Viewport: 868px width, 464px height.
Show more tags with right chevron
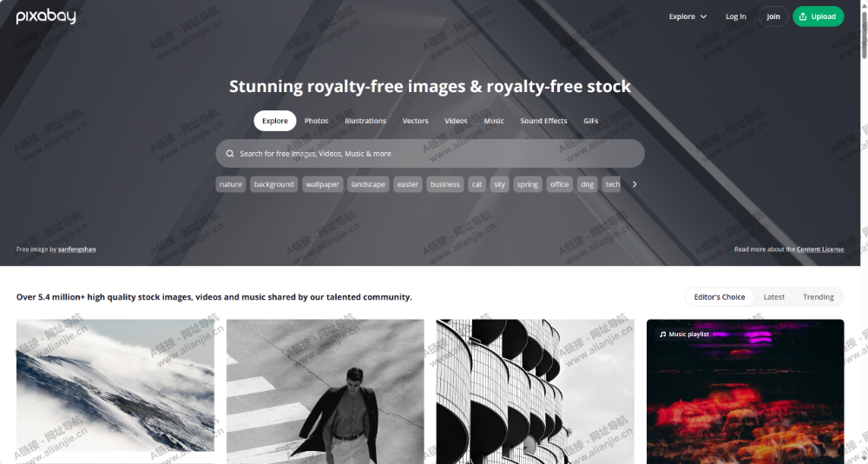tap(635, 184)
